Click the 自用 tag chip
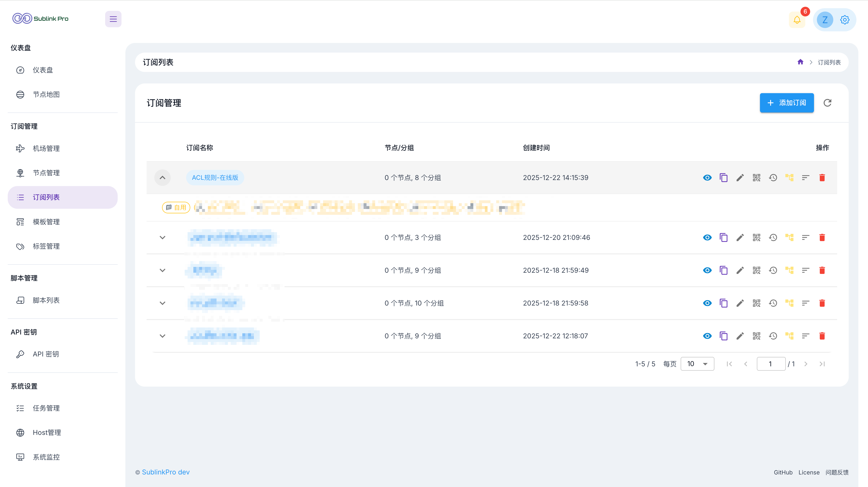 coord(176,207)
